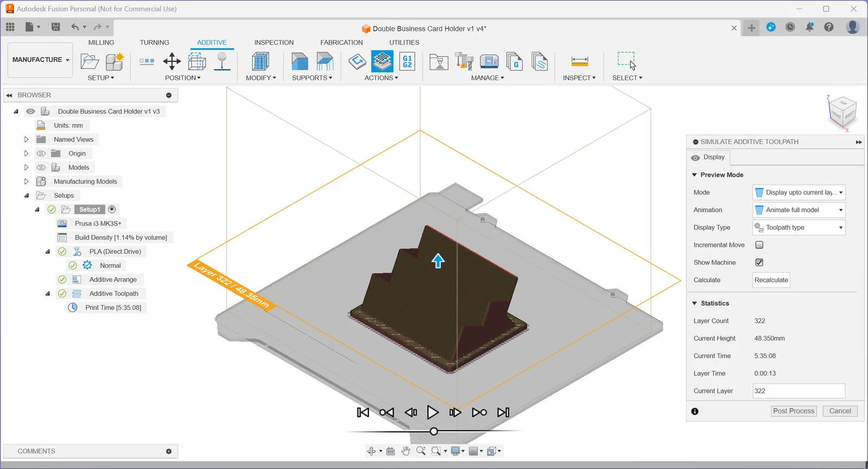This screenshot has height=469, width=868.
Task: Click the Measure ruler icon under Inspect
Action: [x=579, y=61]
